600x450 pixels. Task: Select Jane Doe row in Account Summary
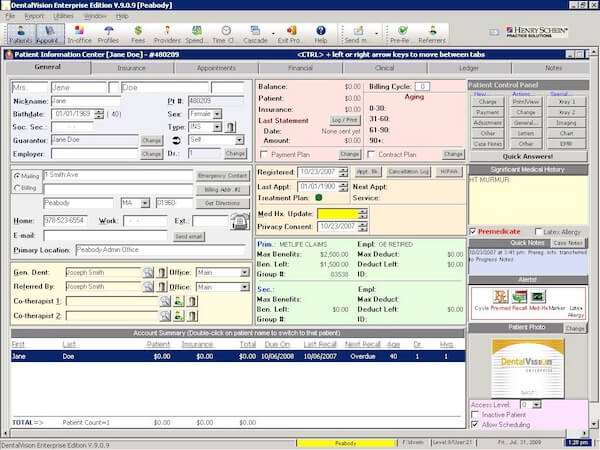(238, 356)
